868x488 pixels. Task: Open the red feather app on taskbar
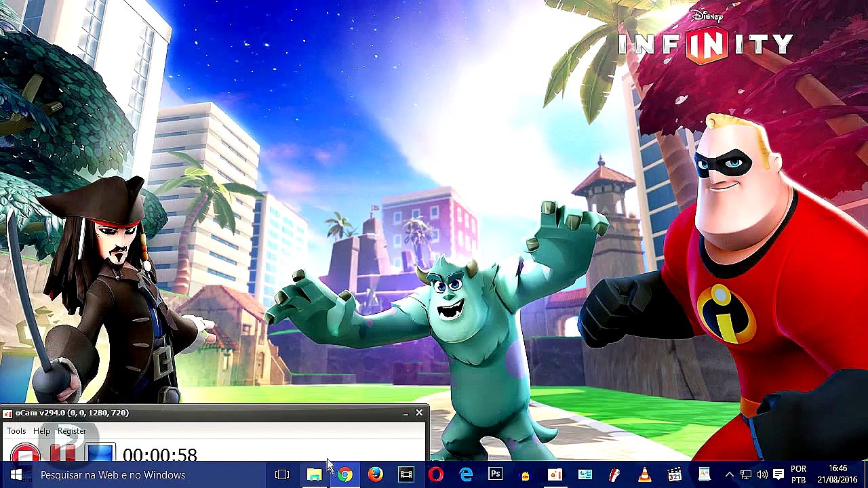(x=614, y=475)
